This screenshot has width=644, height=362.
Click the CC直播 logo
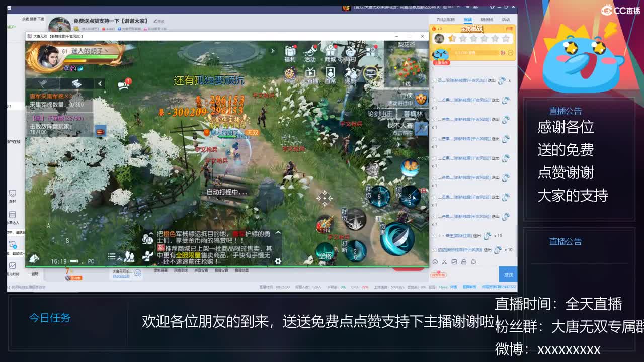(620, 10)
